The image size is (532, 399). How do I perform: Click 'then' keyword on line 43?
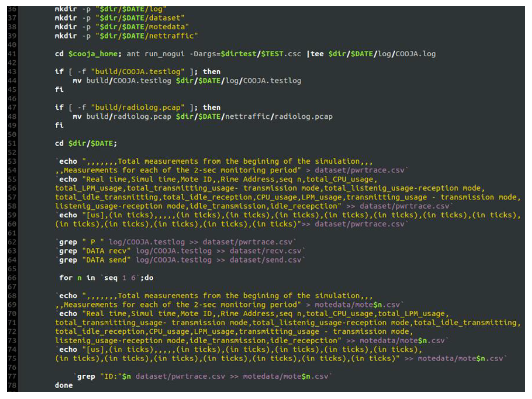[212, 72]
